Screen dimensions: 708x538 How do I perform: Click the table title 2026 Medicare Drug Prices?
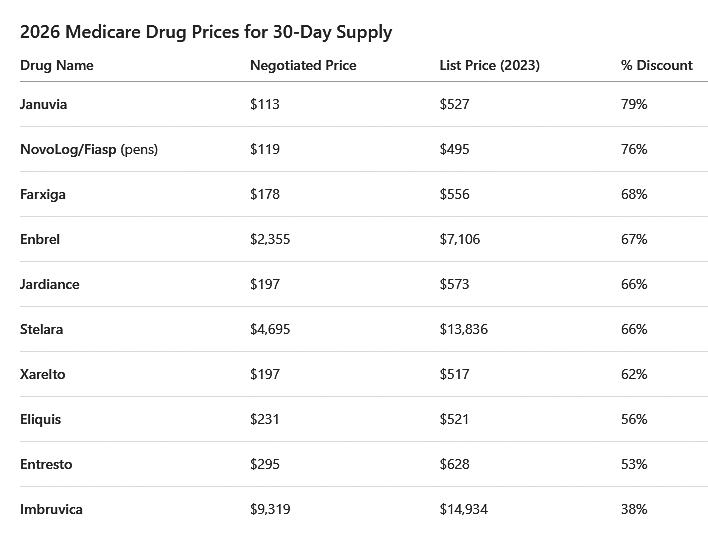(x=206, y=32)
